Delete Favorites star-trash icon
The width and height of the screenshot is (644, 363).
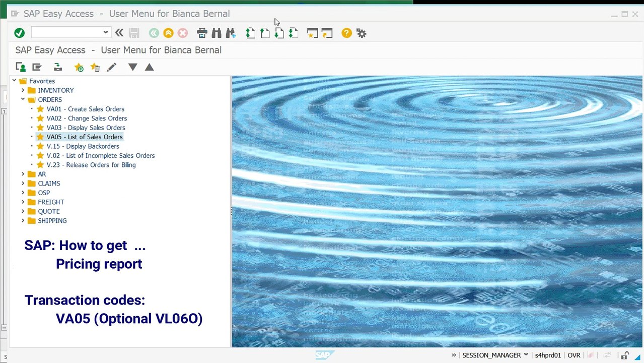pos(95,67)
